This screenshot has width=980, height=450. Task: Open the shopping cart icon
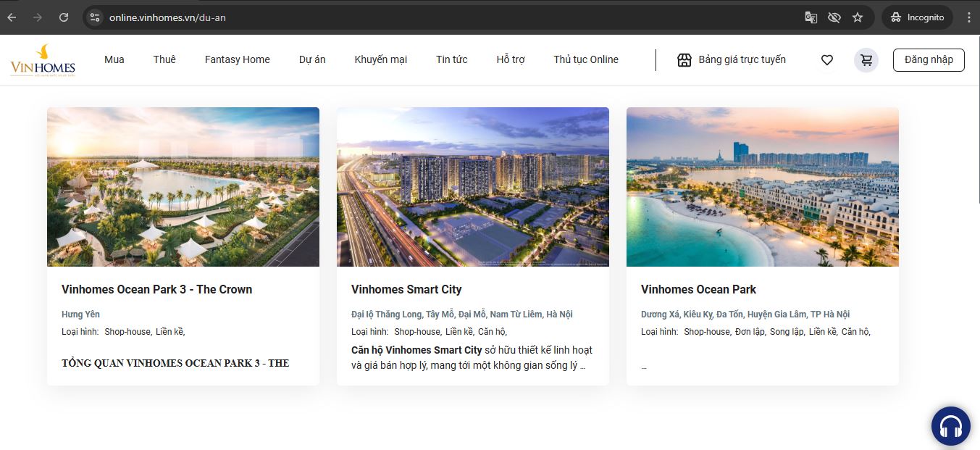pyautogui.click(x=866, y=59)
